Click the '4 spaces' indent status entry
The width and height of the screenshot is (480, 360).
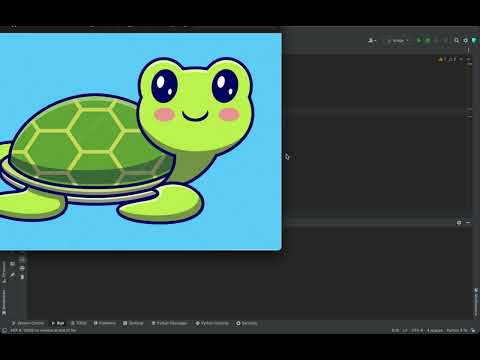pos(435,330)
